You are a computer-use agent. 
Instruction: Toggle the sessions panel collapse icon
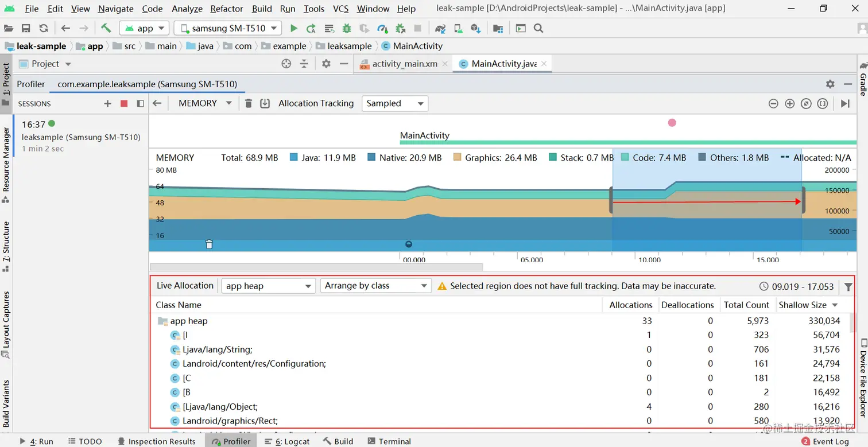[x=140, y=104]
